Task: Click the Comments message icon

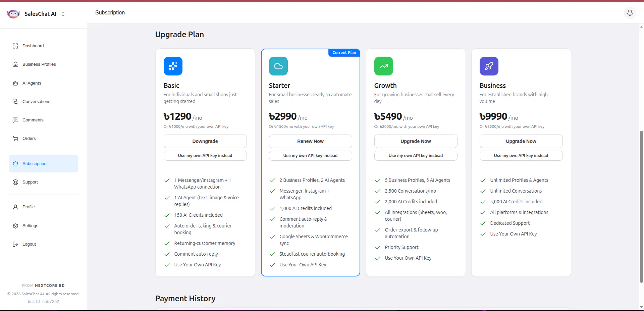Action: [x=15, y=120]
